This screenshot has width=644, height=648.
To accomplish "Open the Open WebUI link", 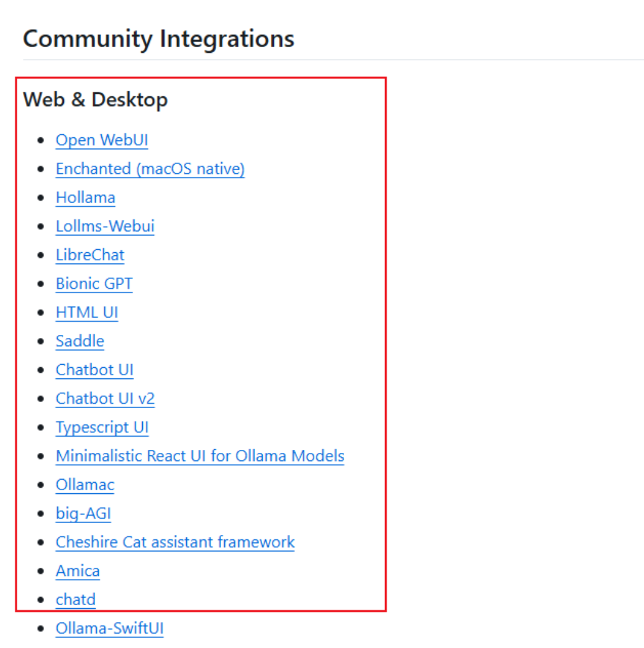I will pyautogui.click(x=102, y=140).
